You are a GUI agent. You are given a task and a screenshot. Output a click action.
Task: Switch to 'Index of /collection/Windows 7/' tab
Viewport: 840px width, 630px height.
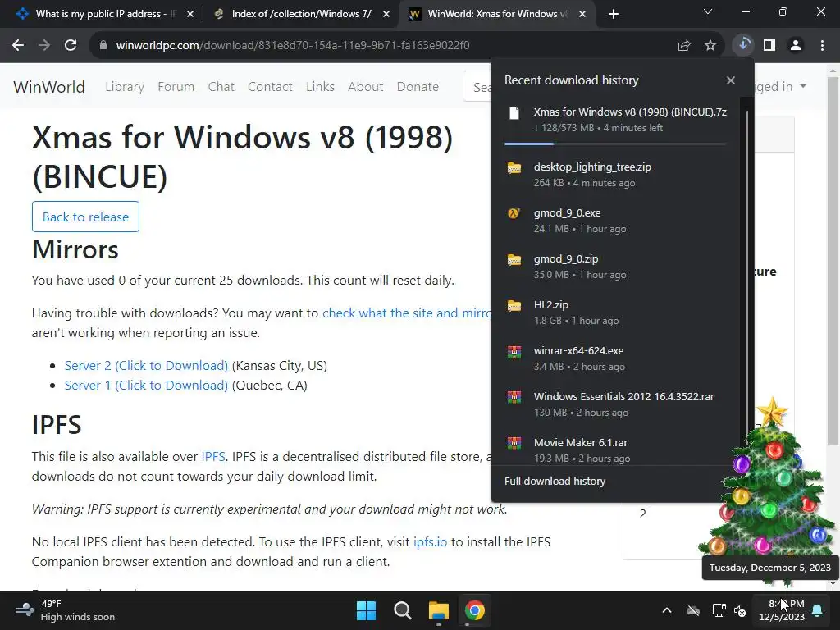click(301, 14)
